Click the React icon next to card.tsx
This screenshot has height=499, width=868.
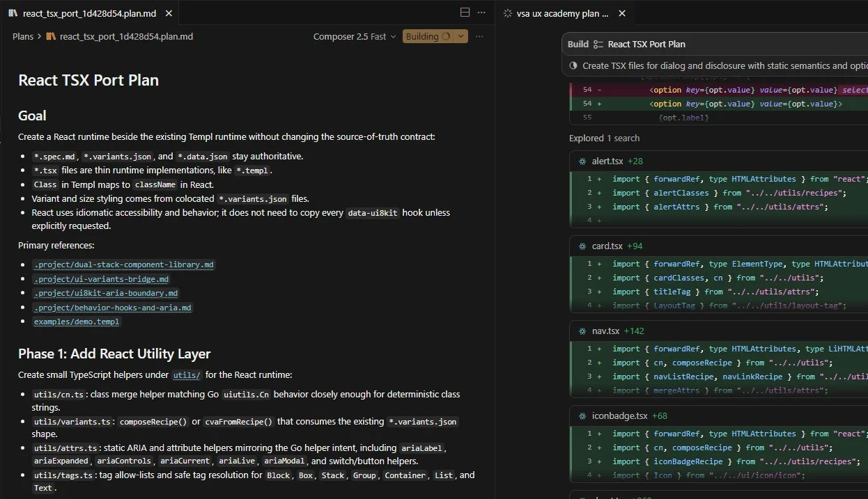(582, 246)
